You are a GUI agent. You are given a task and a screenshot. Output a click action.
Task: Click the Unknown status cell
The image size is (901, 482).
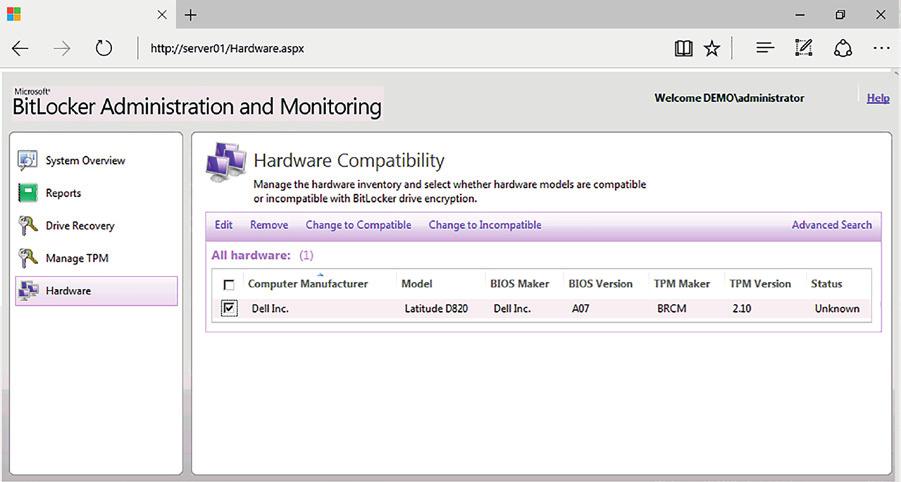pyautogui.click(x=837, y=309)
